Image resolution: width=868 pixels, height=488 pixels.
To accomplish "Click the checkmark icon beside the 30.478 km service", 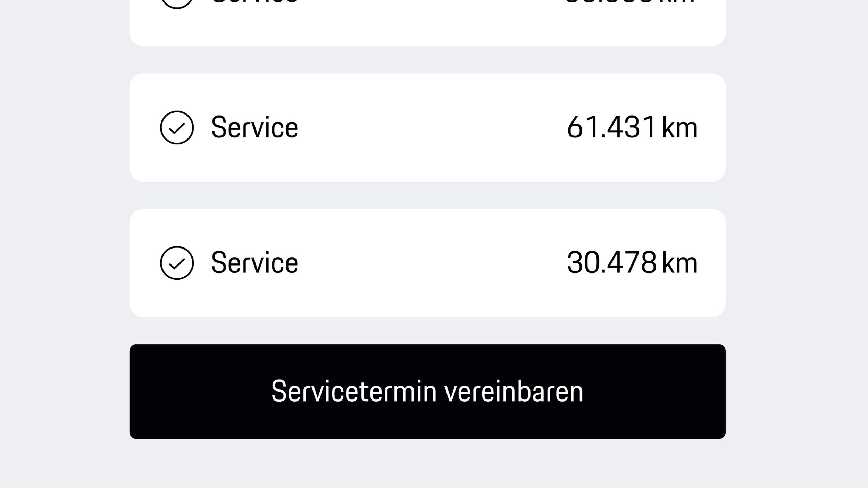I will [x=177, y=262].
